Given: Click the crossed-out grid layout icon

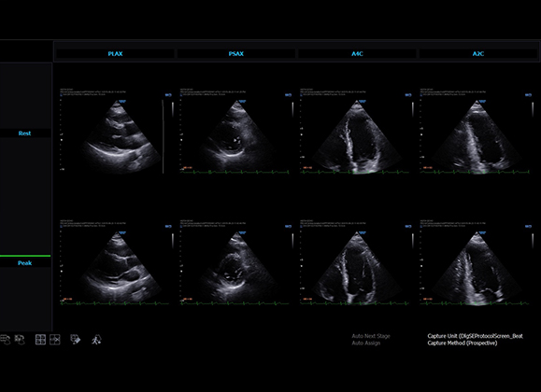Looking at the screenshot, I should click(x=55, y=340).
